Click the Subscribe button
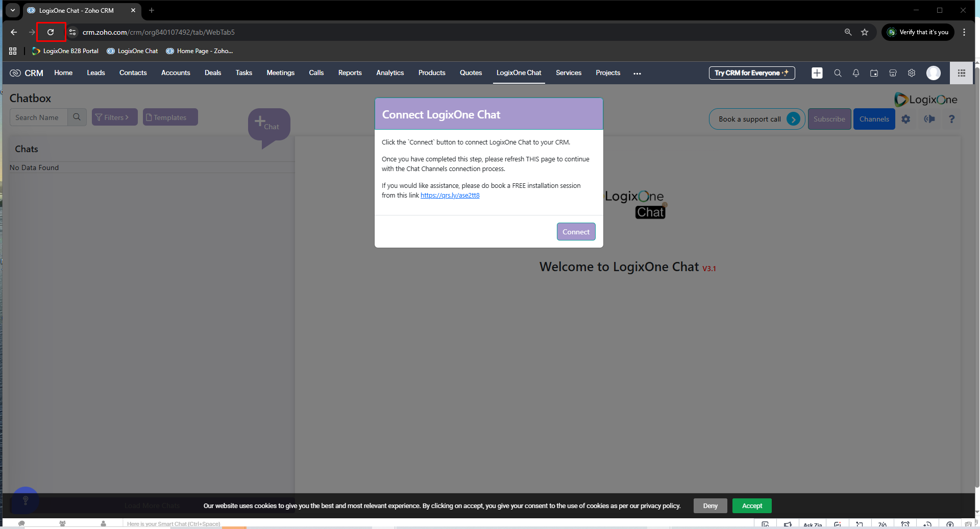Screen dimensions: 980x529 pyautogui.click(x=829, y=119)
